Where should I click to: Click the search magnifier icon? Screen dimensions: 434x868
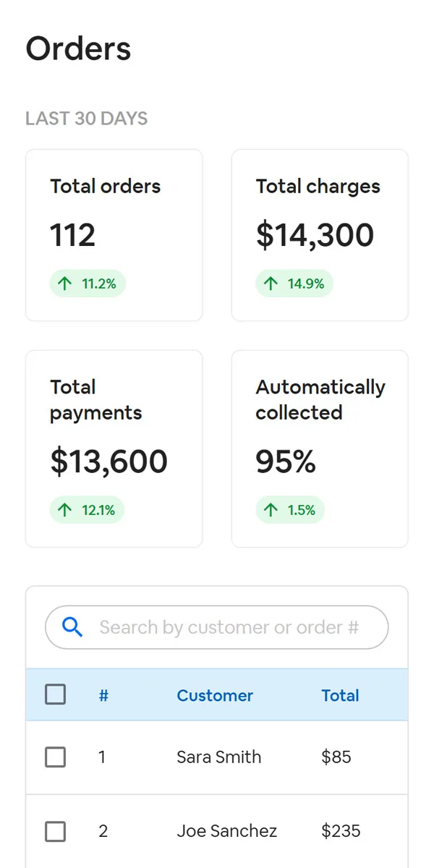click(72, 627)
